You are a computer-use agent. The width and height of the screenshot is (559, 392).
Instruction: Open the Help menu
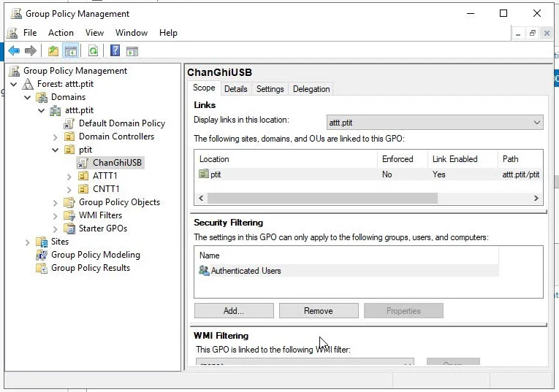(168, 33)
